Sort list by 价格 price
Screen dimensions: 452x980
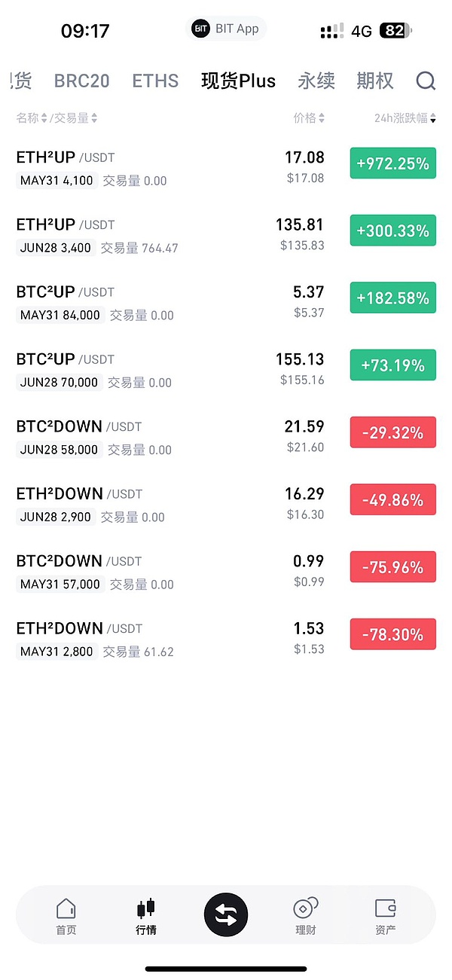click(309, 118)
